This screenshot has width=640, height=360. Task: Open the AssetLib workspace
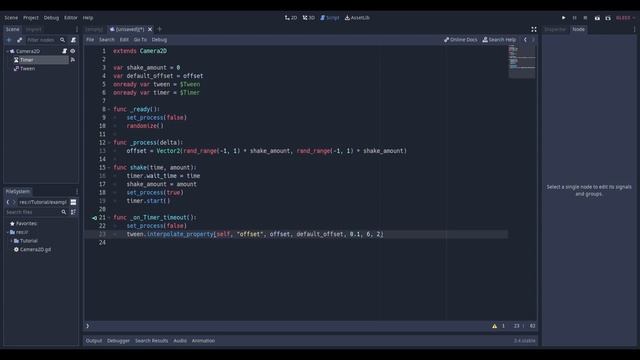point(358,18)
